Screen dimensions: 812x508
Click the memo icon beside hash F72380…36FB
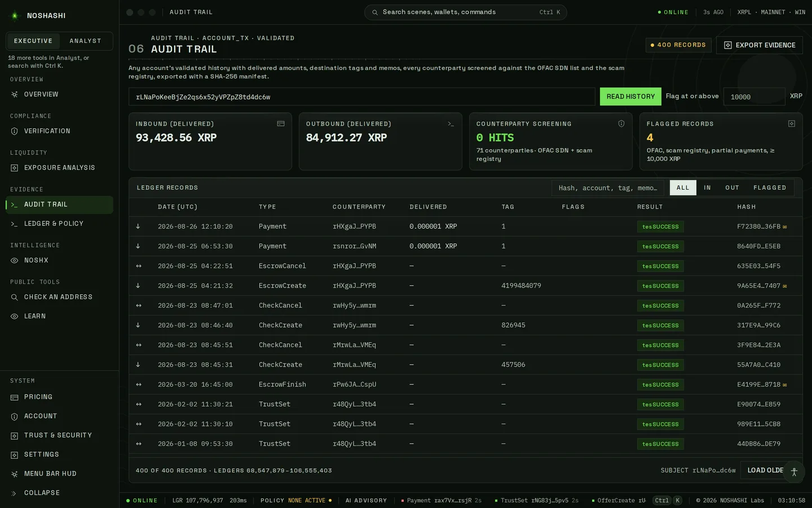pos(785,227)
